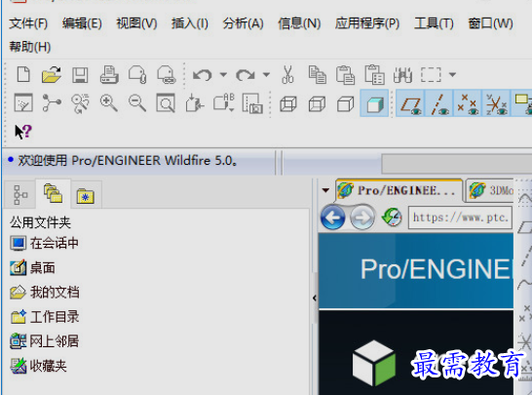Viewport: 532px width, 395px height.
Task: Click the dashed selection box icon
Action: pos(431,75)
